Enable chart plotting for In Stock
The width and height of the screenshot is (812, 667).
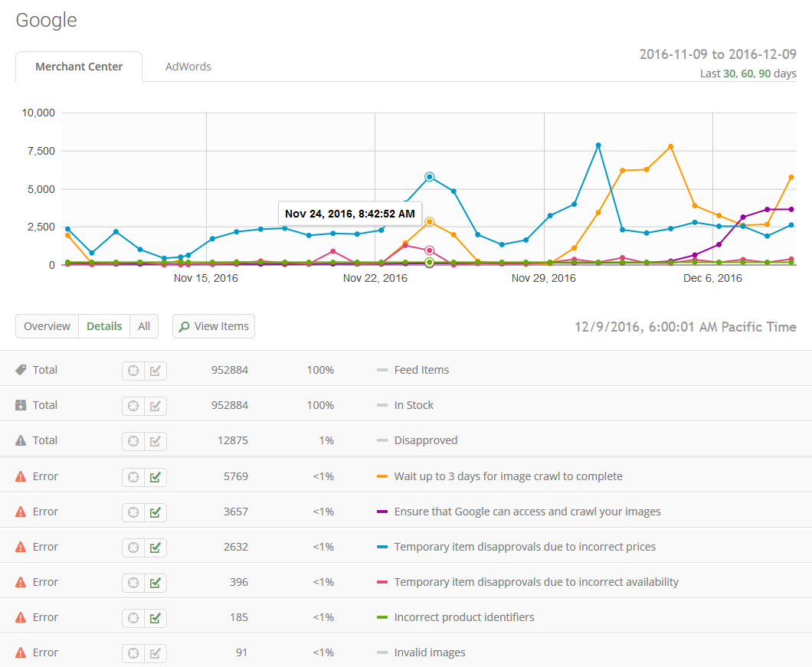[x=156, y=406]
